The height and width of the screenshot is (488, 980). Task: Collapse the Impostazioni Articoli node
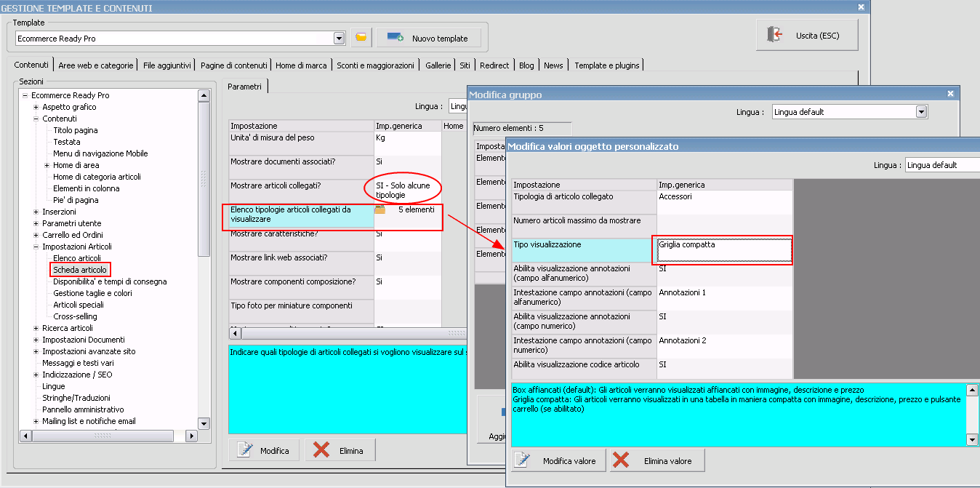[x=36, y=247]
